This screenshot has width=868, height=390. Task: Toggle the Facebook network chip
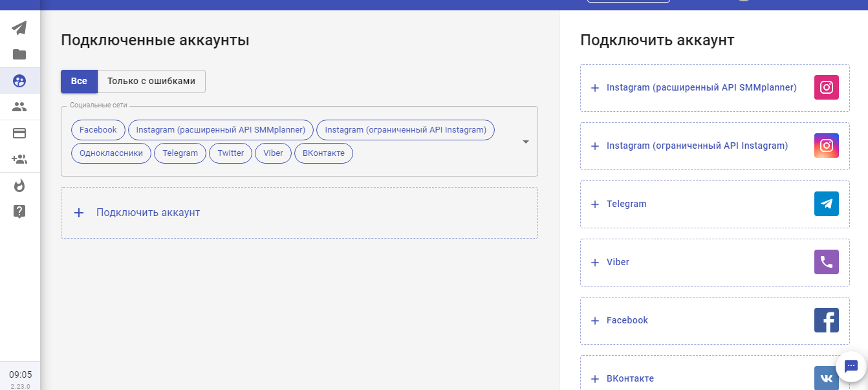(x=98, y=130)
